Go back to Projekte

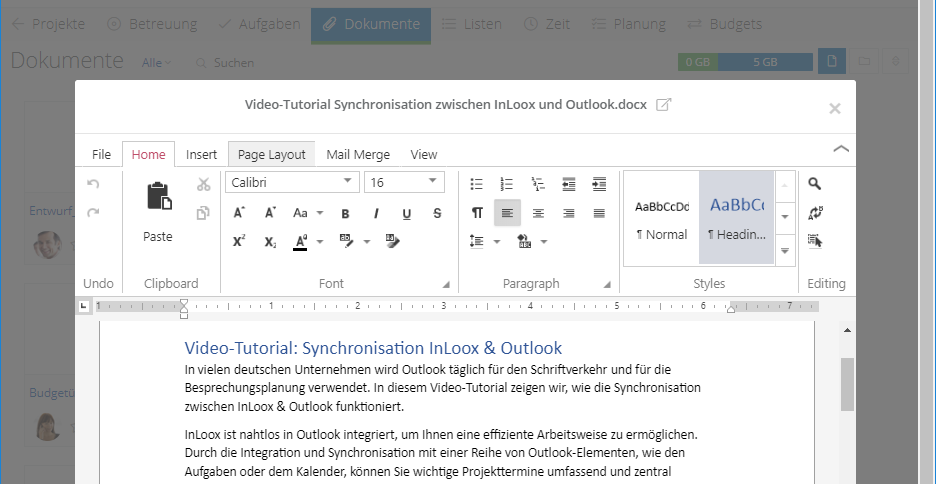(x=48, y=24)
